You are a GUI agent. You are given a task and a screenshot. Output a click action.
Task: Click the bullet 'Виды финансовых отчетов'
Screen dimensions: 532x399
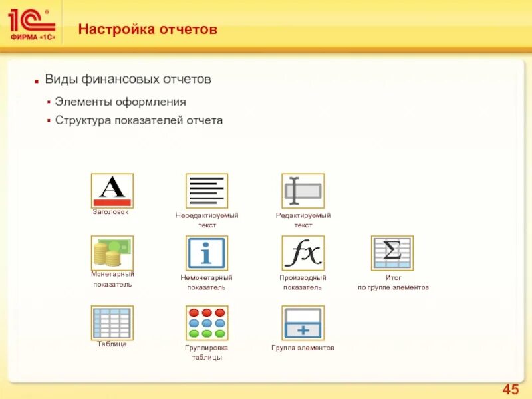point(128,79)
